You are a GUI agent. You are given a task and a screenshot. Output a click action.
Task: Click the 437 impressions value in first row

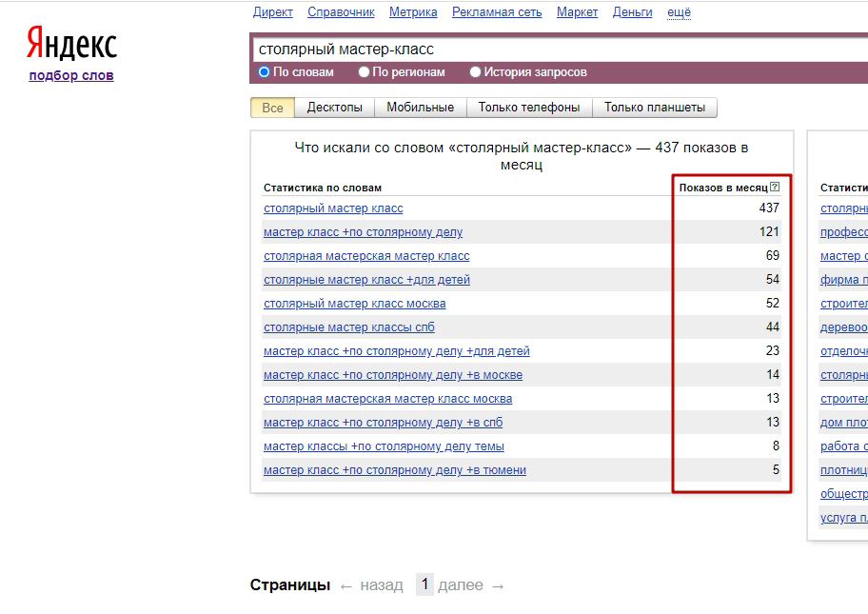tap(769, 208)
